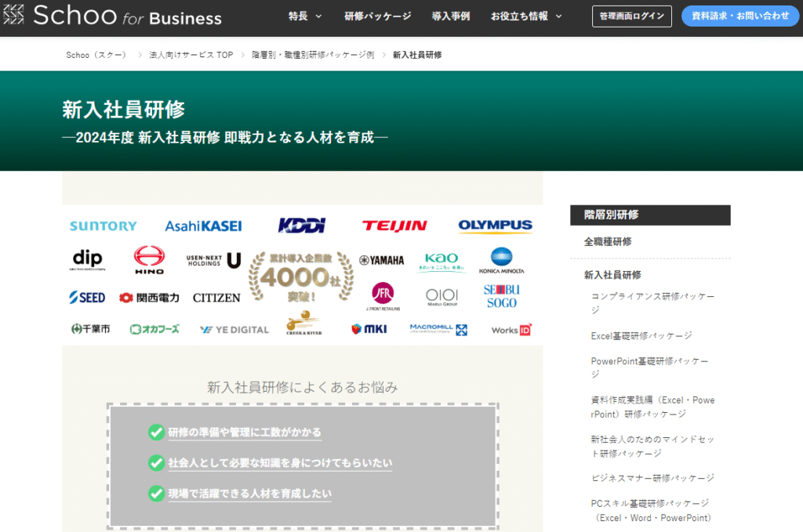The width and height of the screenshot is (803, 532).
Task: Open the 階層別・職種別研修パッケージ例 breadcrumb link
Action: pyautogui.click(x=313, y=55)
